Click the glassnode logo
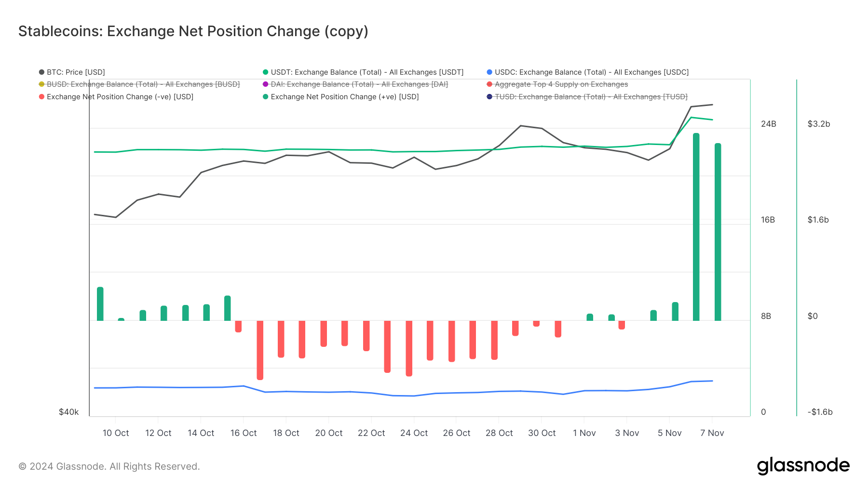This screenshot has width=868, height=488. (803, 466)
